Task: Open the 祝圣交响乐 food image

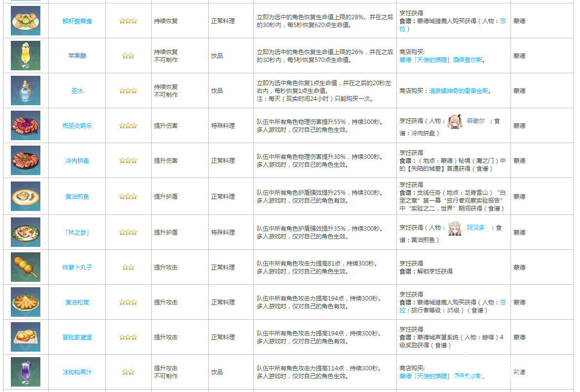Action: tap(26, 125)
